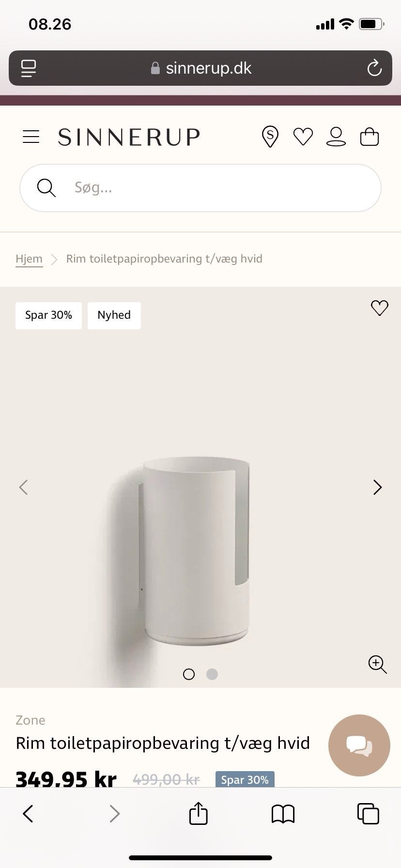
Task: Open the shopping bag cart
Action: pyautogui.click(x=370, y=137)
